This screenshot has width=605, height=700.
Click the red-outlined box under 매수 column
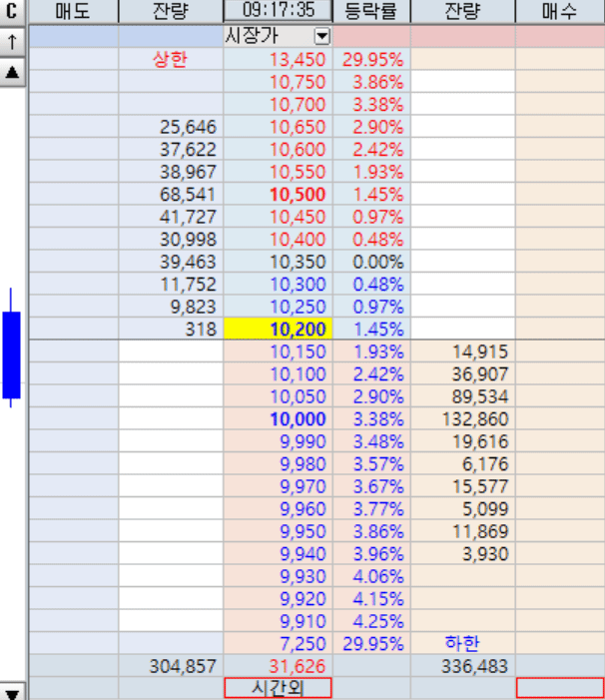pos(560,688)
